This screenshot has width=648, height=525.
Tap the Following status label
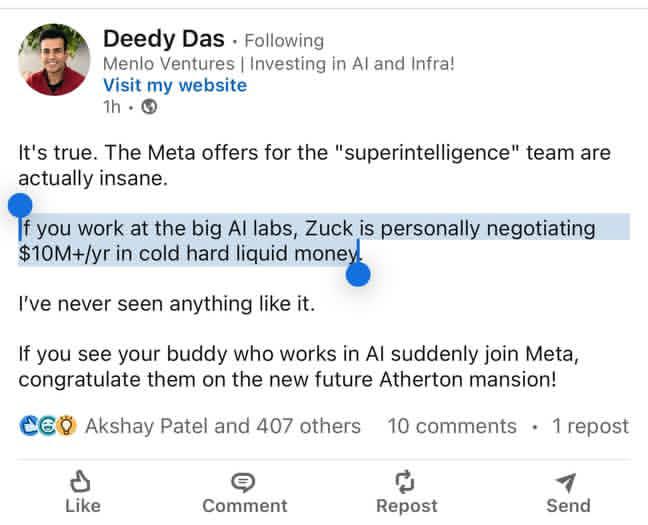pos(284,41)
